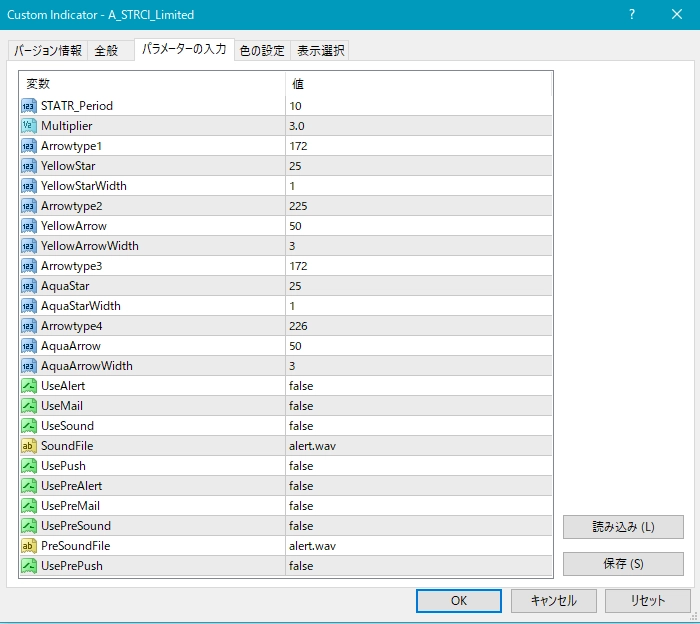Select the YellowArrowWidth row icon

point(29,246)
